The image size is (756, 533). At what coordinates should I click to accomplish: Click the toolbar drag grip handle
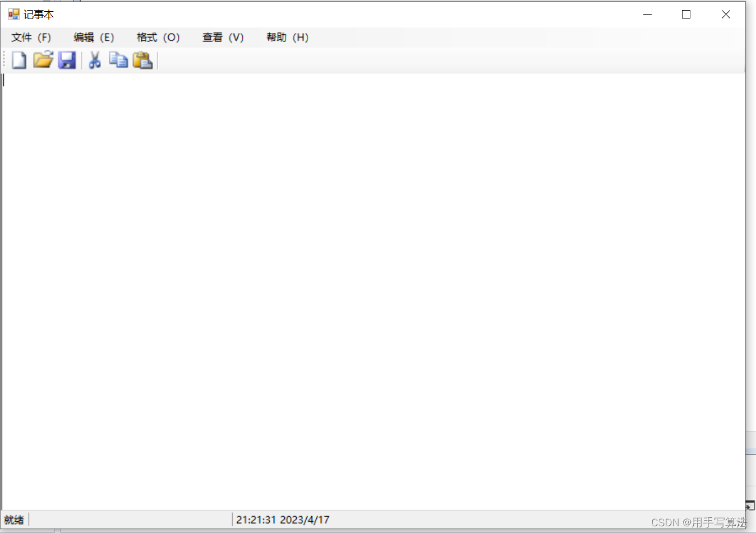click(4, 60)
